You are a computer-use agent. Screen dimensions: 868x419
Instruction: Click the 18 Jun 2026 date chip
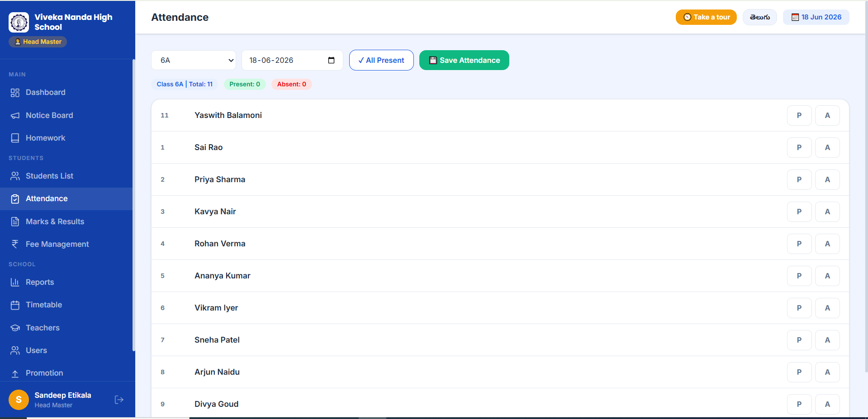click(x=816, y=17)
